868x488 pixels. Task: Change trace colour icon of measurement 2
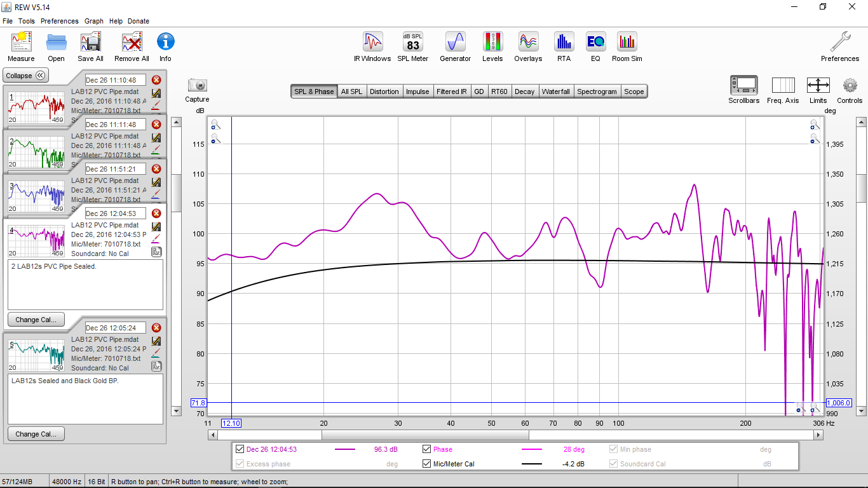coord(156,150)
